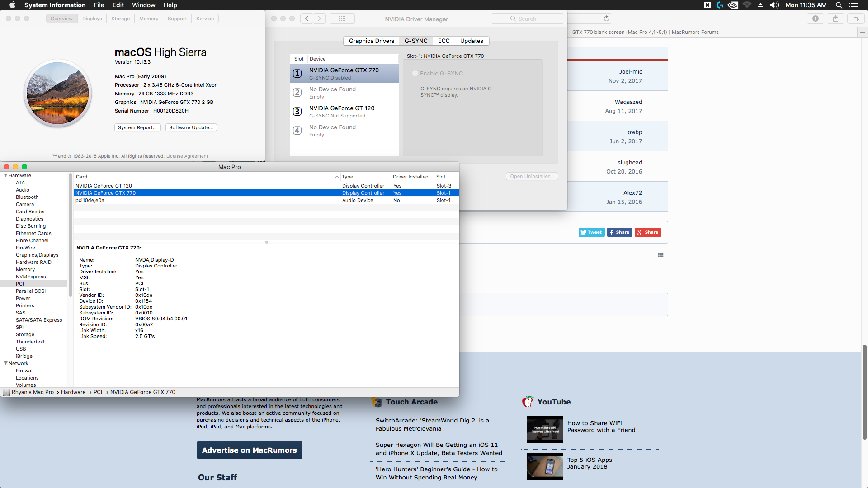Viewport: 868px width, 488px height.
Task: Click the Spotlight search magnifier icon
Action: pos(839,5)
